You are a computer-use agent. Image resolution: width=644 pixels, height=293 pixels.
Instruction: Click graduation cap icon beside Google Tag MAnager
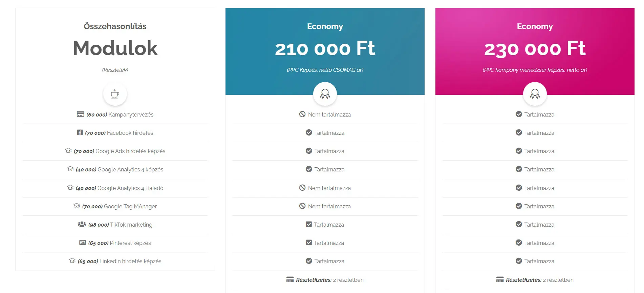pyautogui.click(x=77, y=206)
